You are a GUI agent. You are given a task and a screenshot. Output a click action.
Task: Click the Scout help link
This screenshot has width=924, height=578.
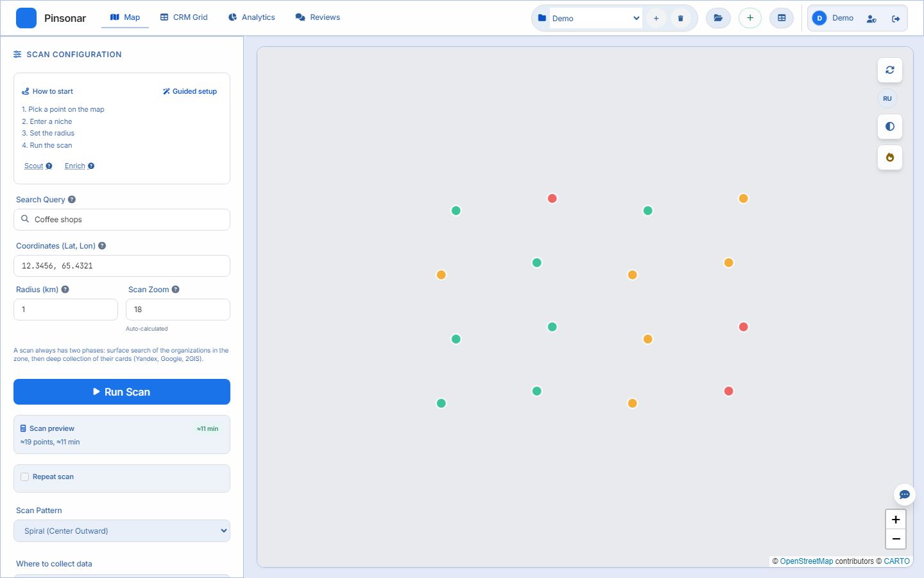pos(38,166)
